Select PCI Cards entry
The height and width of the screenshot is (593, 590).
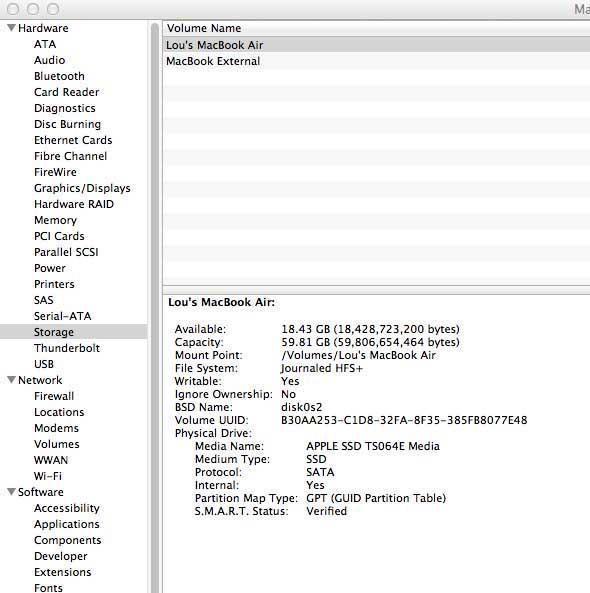pyautogui.click(x=59, y=236)
